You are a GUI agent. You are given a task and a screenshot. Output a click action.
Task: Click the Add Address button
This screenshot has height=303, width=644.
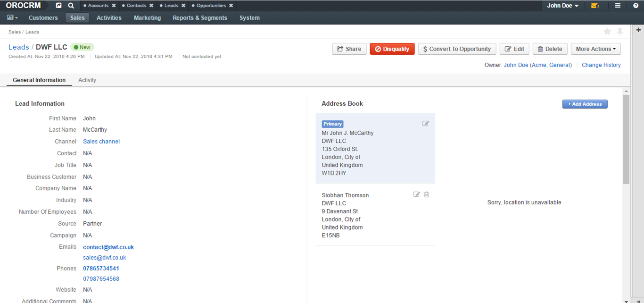585,104
